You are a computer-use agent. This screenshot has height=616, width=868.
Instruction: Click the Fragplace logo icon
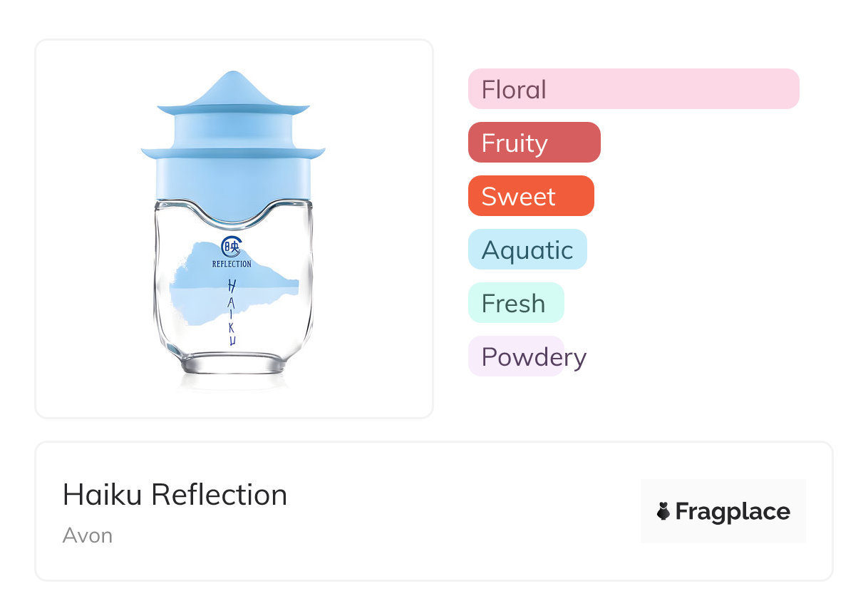663,511
